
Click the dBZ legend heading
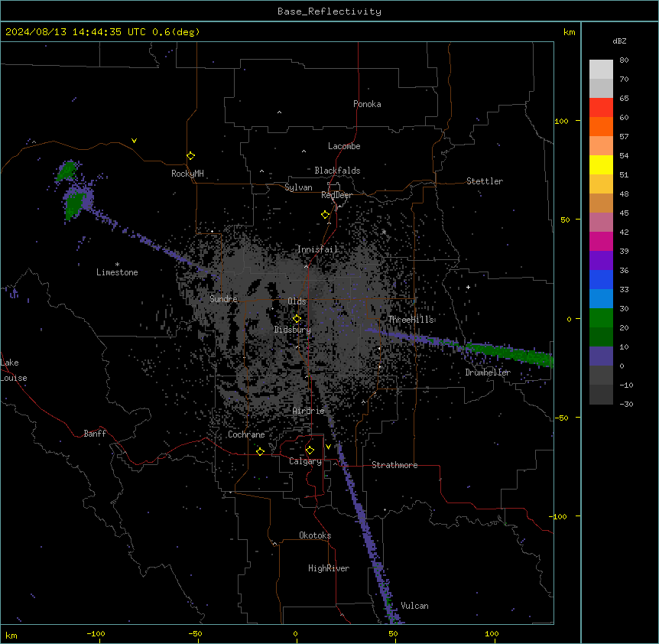619,41
